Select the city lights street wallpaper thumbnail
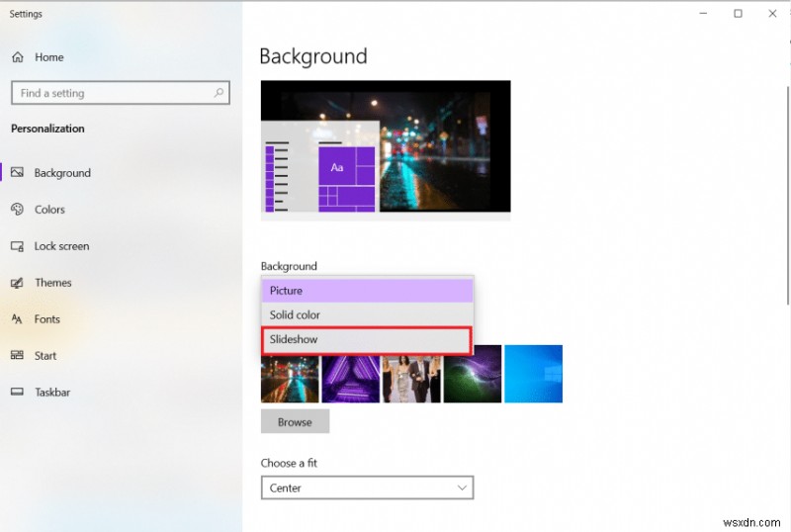 click(x=290, y=379)
